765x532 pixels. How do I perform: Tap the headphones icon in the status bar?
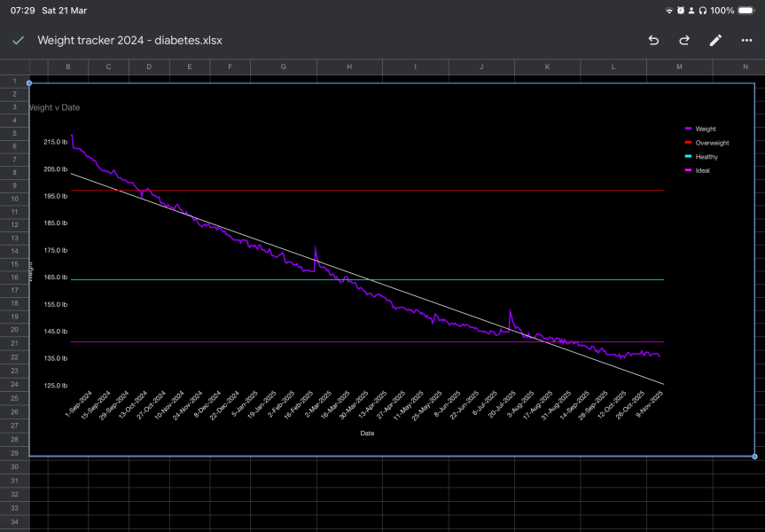coord(703,10)
